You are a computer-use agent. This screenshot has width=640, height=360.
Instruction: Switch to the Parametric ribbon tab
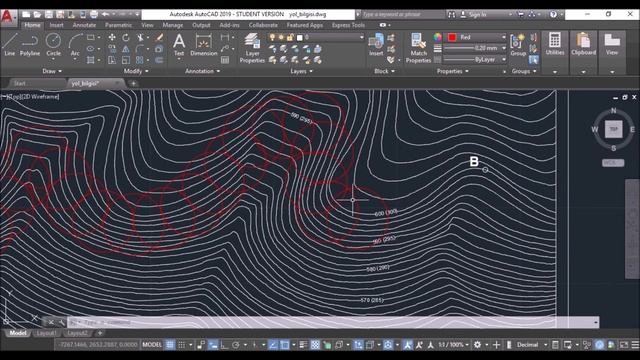coord(118,25)
